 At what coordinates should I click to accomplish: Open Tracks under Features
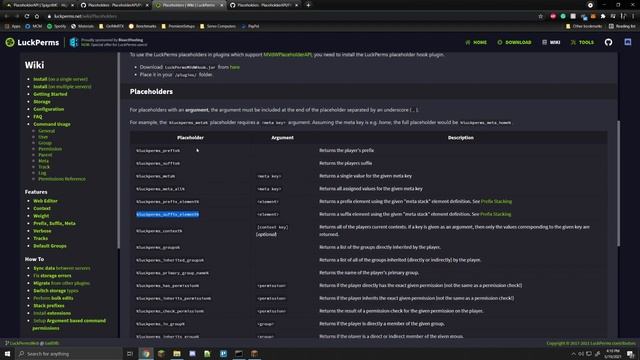pyautogui.click(x=41, y=238)
